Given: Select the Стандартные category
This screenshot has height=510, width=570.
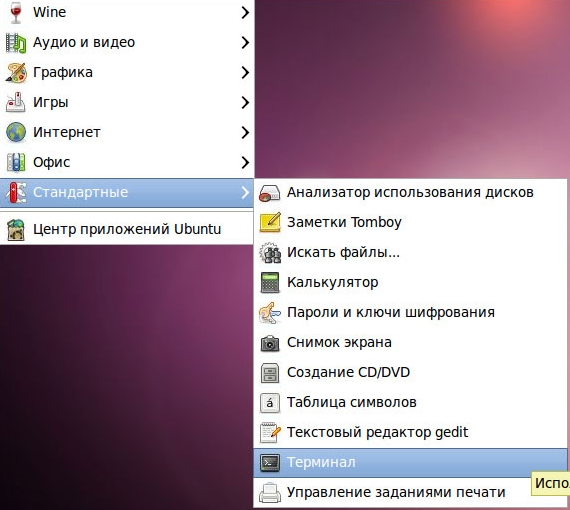Looking at the screenshot, I should [127, 192].
